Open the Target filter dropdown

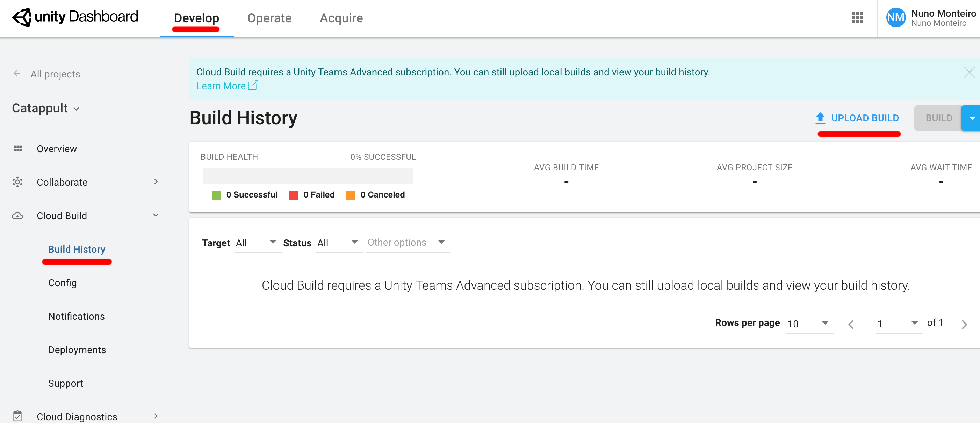tap(258, 243)
